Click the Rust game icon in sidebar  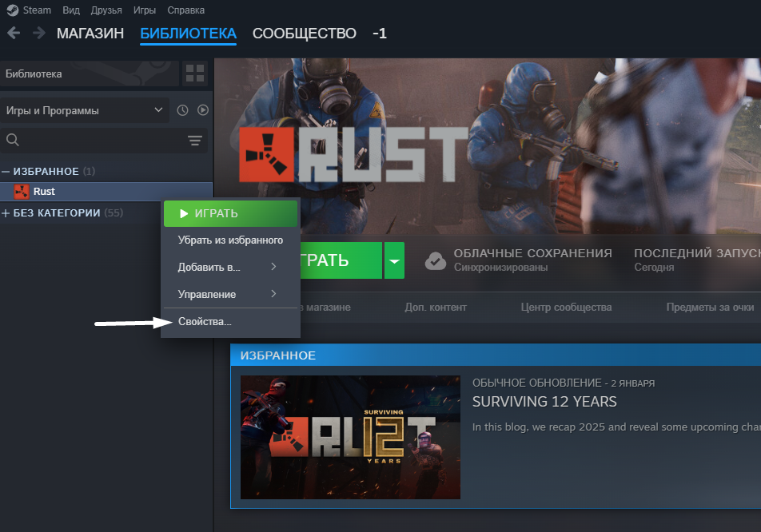(x=22, y=192)
